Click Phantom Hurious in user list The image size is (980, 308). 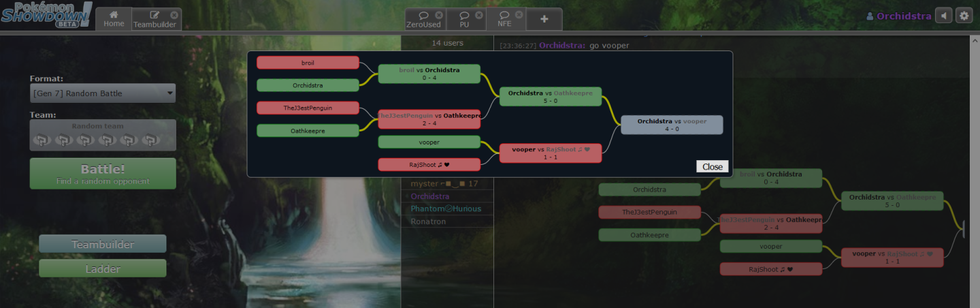[446, 209]
